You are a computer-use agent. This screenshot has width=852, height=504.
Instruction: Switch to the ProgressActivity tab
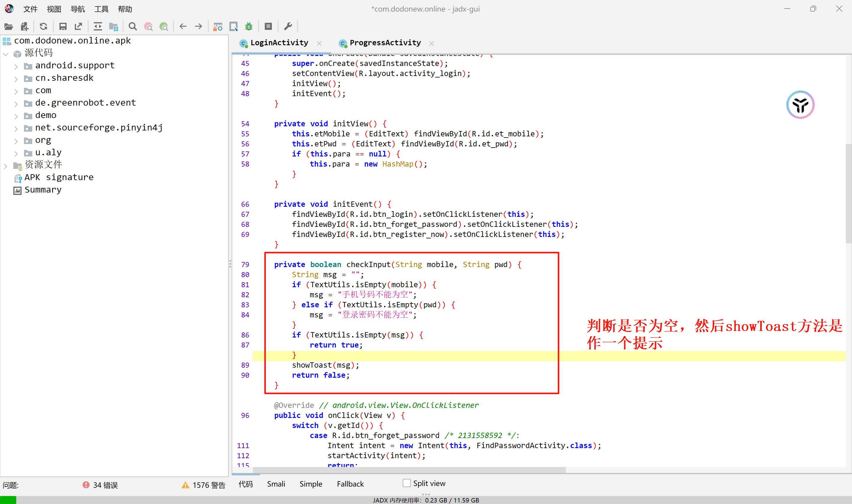click(x=385, y=43)
